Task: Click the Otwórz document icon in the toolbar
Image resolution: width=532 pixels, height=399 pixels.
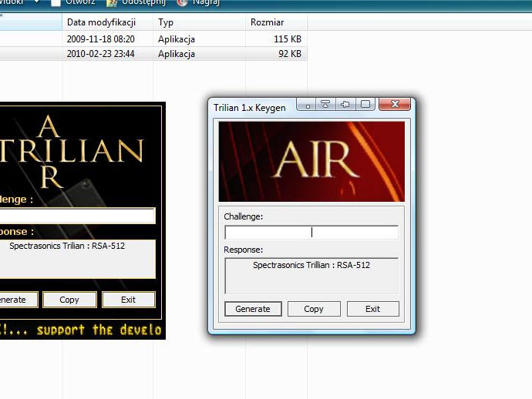Action: (x=56, y=3)
